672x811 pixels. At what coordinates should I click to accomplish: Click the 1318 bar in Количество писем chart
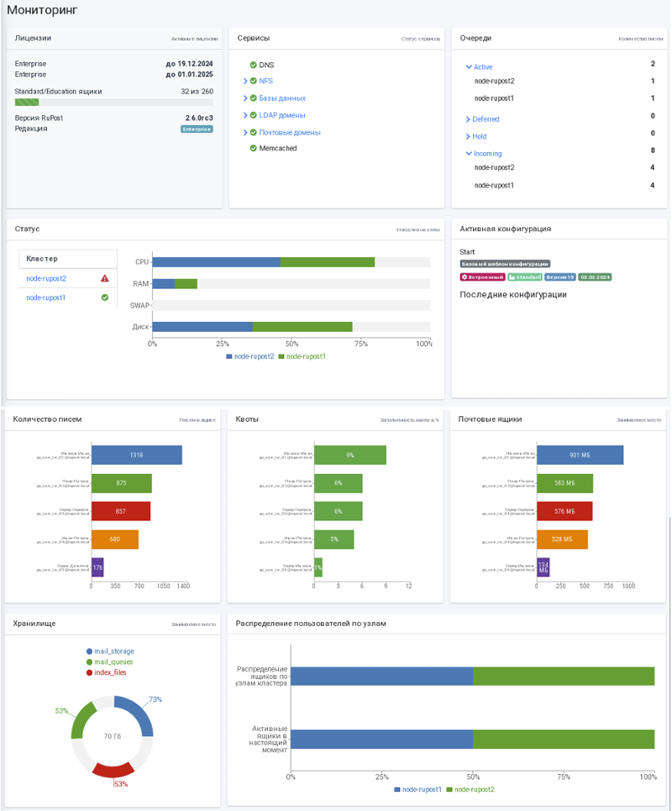tap(136, 455)
